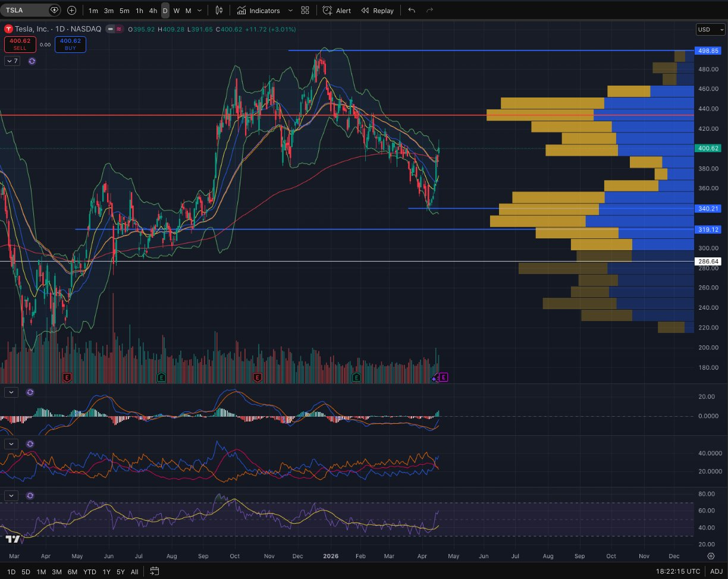The width and height of the screenshot is (728, 579).
Task: Open the USD currency dropdown
Action: point(711,29)
